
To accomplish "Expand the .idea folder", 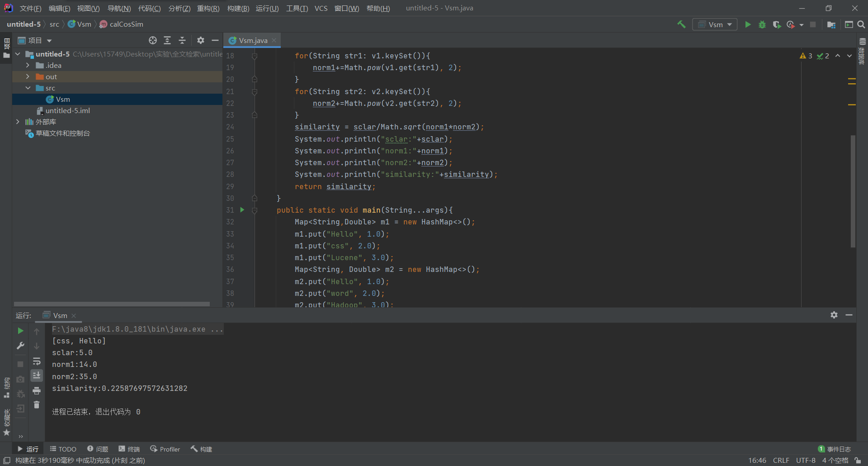I will 28,66.
